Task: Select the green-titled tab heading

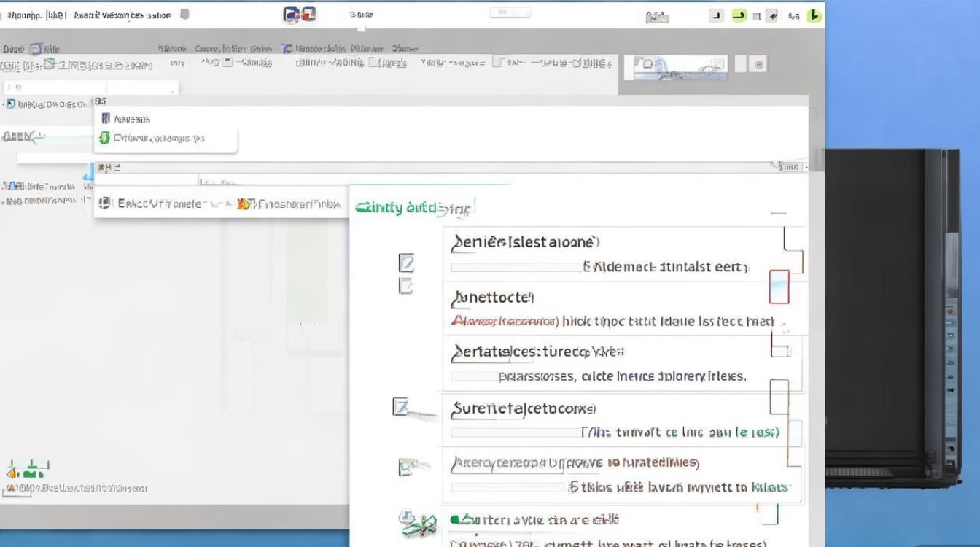Action: pos(413,208)
